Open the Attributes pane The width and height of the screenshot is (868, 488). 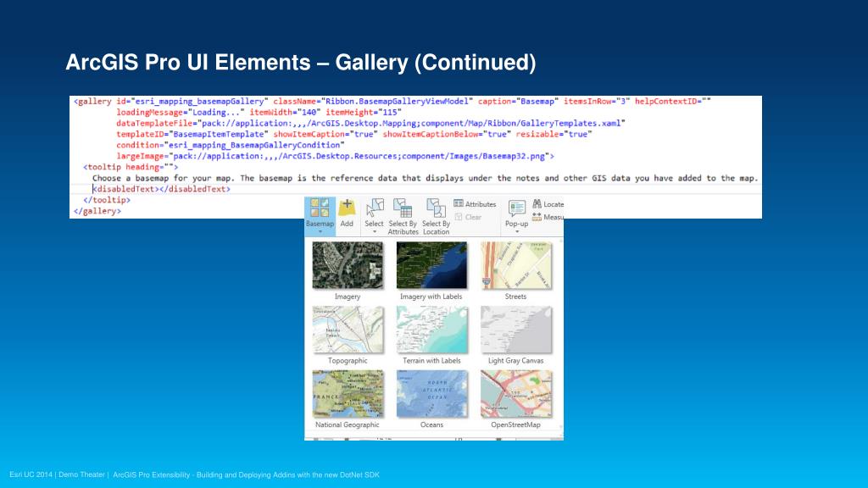click(475, 204)
